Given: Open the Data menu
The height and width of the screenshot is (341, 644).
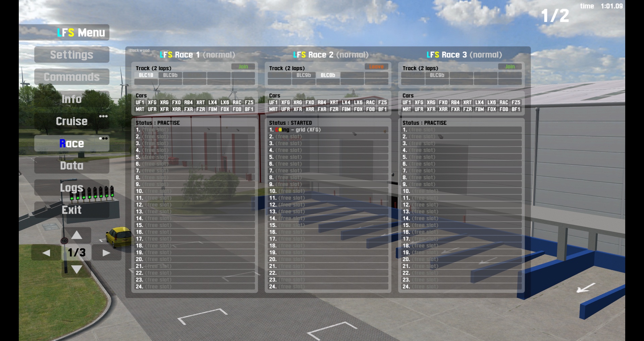Looking at the screenshot, I should pos(72,165).
